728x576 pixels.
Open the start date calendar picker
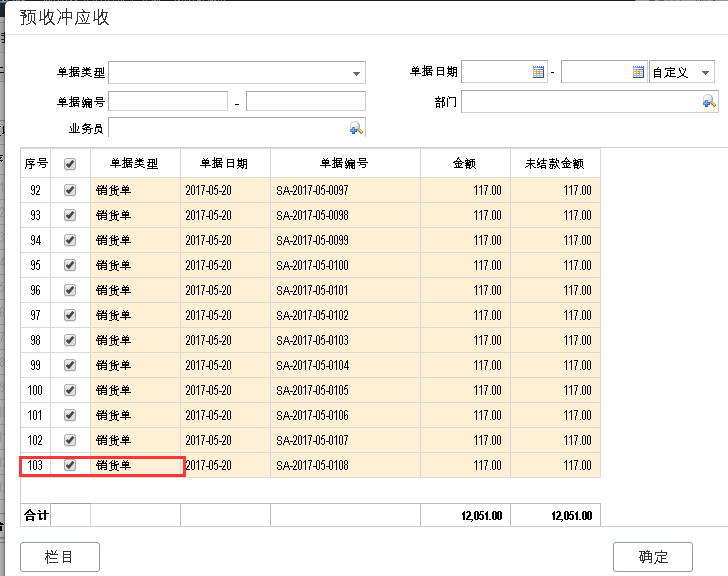pyautogui.click(x=538, y=72)
